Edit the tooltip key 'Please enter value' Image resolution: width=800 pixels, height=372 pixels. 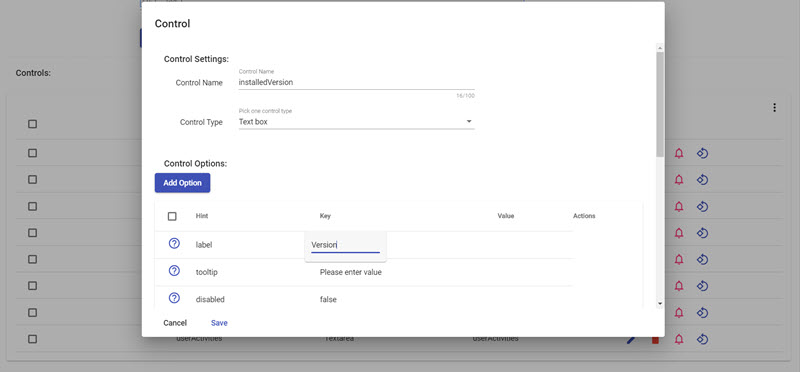click(351, 272)
